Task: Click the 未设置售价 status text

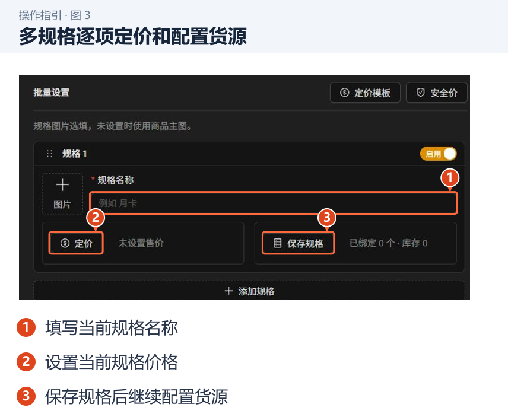Action: (x=141, y=243)
